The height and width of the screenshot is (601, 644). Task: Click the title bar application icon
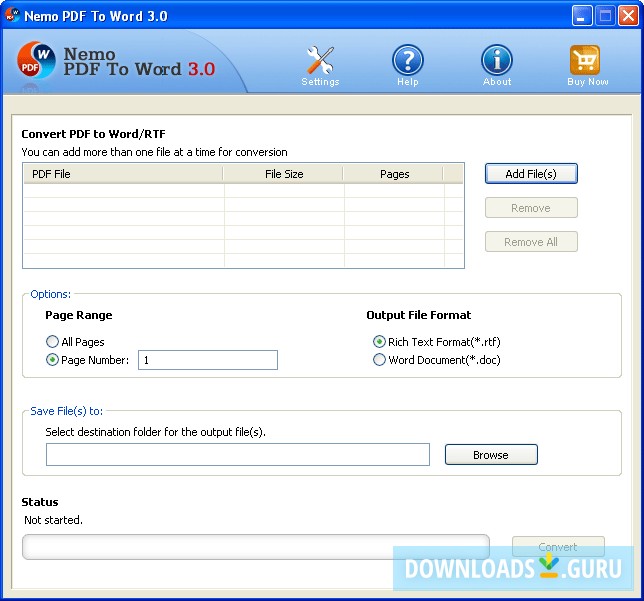pos(12,15)
